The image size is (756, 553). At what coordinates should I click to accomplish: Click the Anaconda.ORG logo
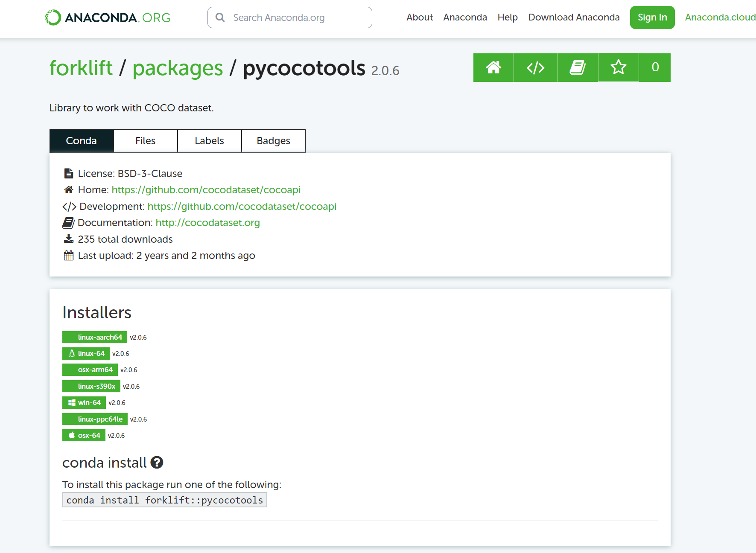[107, 17]
